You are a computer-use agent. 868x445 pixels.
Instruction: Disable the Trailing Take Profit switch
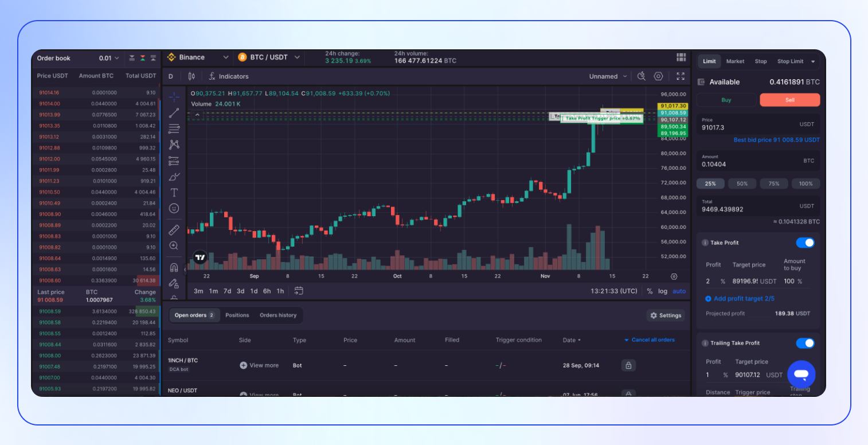[x=805, y=343]
